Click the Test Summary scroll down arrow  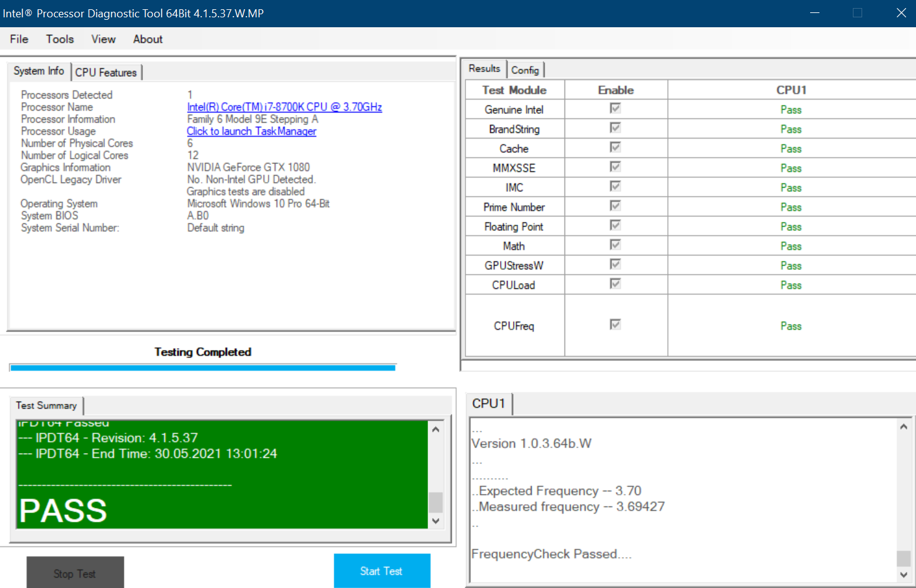coord(436,521)
